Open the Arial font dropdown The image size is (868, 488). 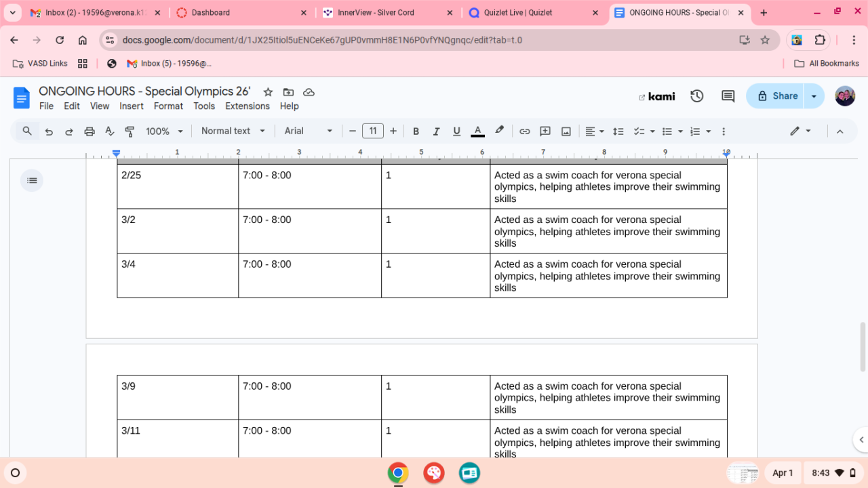click(309, 131)
